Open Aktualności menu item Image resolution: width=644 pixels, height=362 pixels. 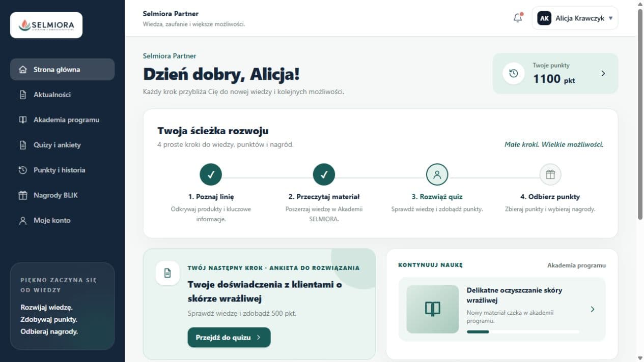[x=62, y=95]
